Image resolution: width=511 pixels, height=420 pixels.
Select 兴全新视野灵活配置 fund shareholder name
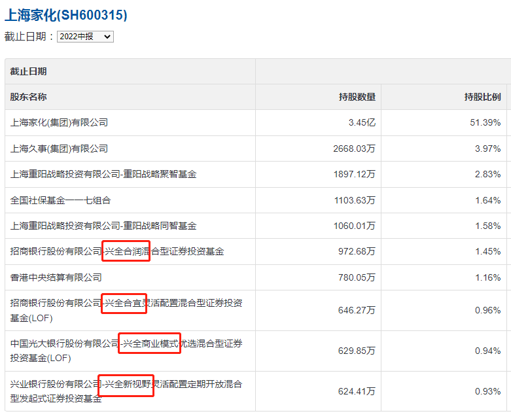126,391
